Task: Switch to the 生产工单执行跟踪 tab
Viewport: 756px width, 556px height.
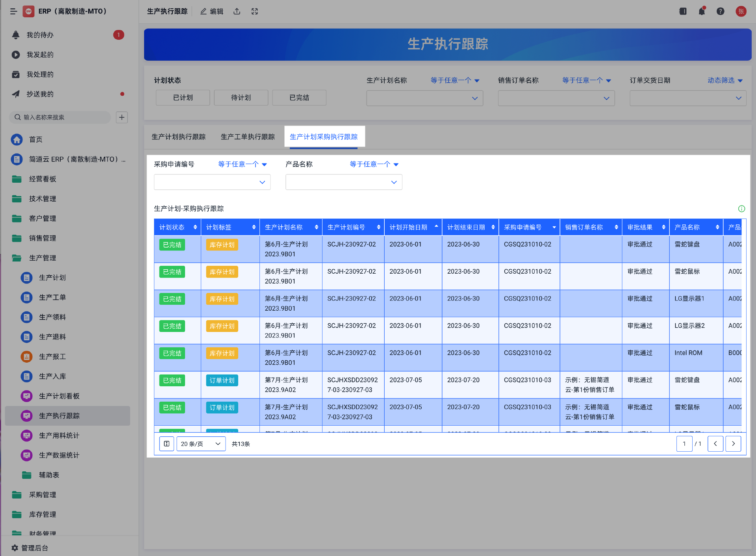Action: pos(248,137)
